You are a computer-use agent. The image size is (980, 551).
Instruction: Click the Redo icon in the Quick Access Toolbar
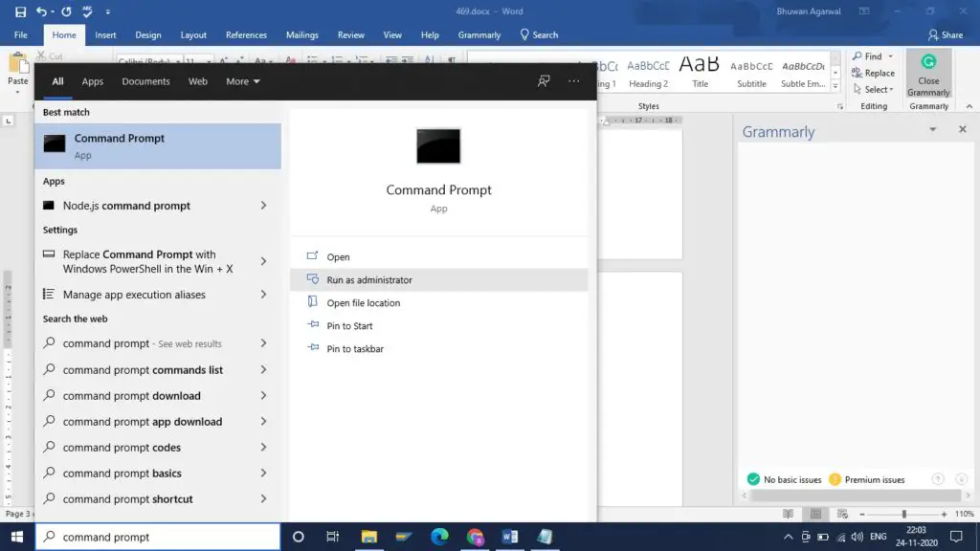tap(66, 11)
